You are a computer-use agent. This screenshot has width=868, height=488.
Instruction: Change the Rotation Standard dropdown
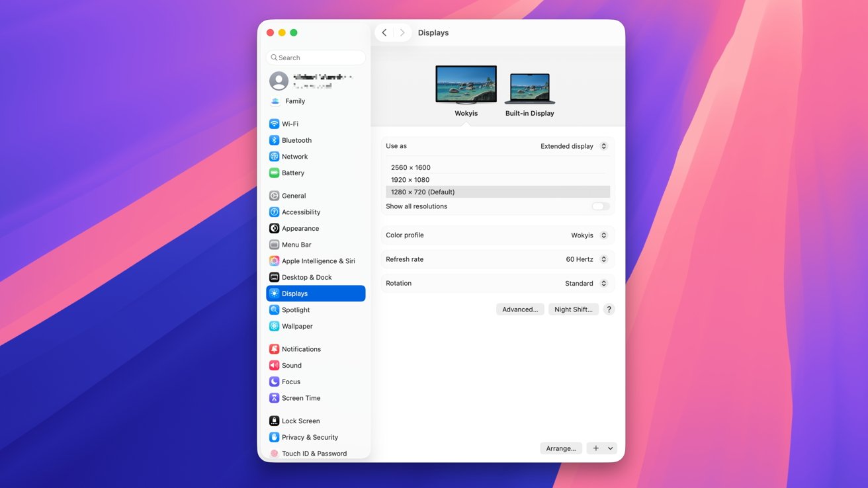(586, 283)
